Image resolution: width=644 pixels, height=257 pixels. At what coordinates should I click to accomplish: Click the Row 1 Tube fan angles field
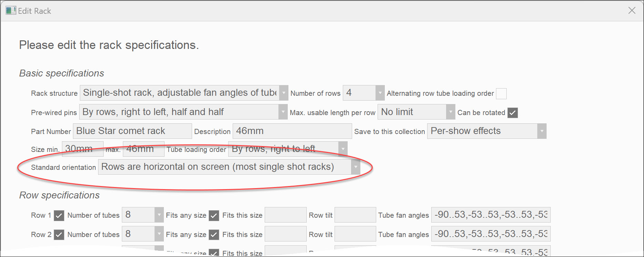490,215
